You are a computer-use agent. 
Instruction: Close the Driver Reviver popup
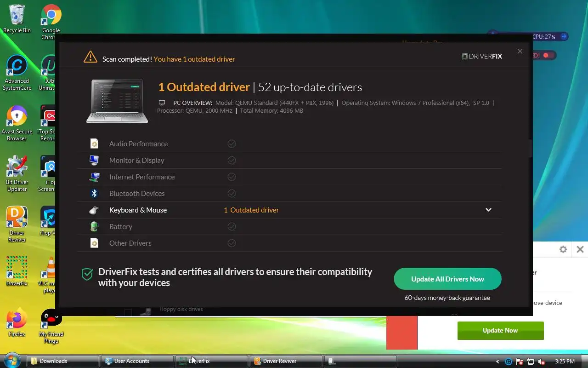[x=580, y=249]
